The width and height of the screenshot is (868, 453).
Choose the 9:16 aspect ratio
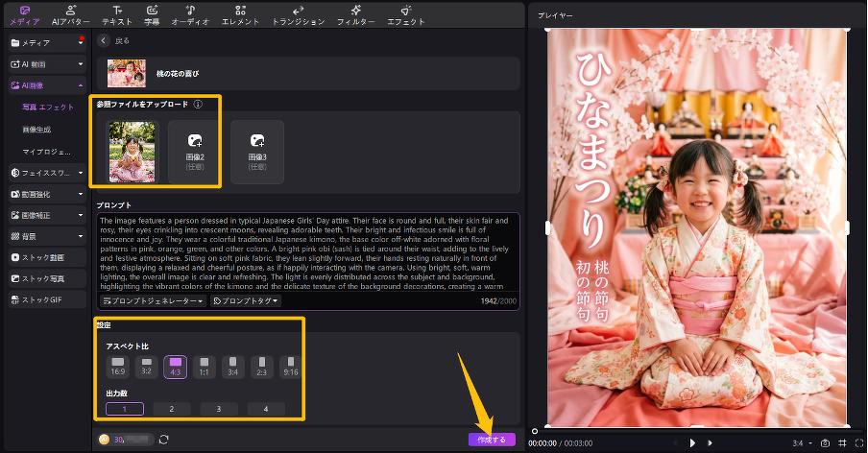(x=290, y=366)
